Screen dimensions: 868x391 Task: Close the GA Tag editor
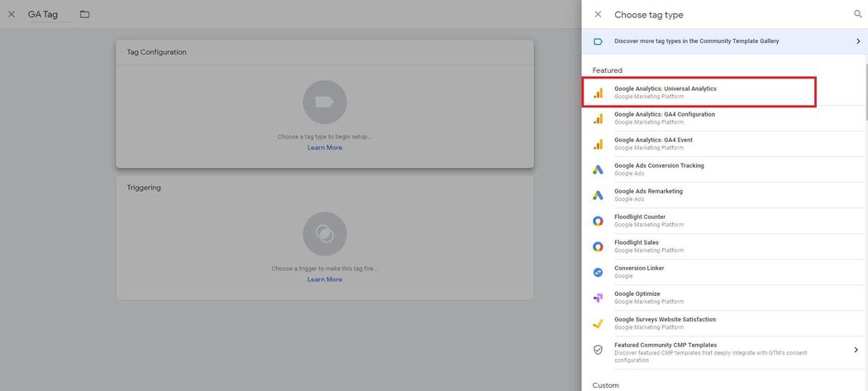click(12, 14)
